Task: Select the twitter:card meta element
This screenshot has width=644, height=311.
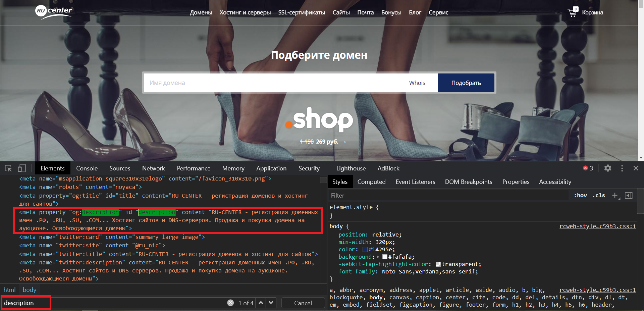Action: click(112, 237)
